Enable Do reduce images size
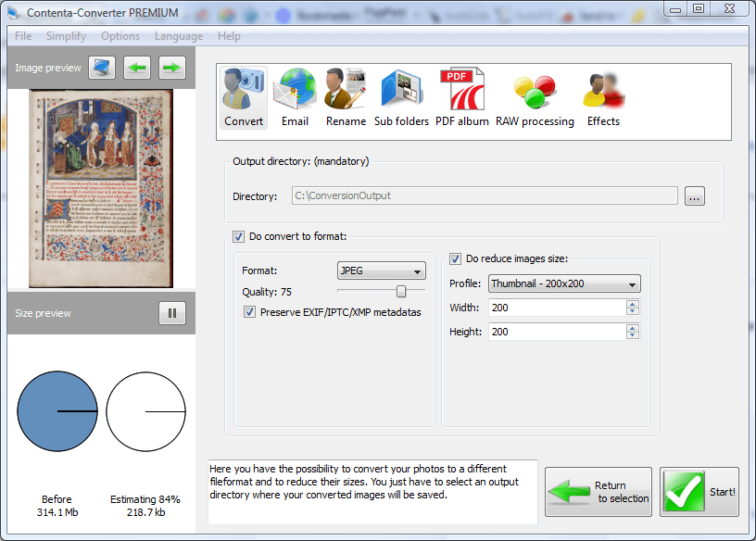 [454, 259]
